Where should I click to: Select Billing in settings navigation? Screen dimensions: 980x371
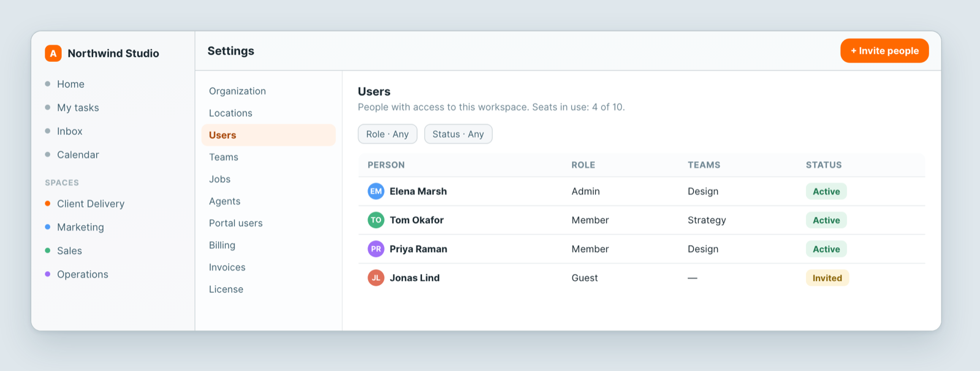tap(268, 245)
